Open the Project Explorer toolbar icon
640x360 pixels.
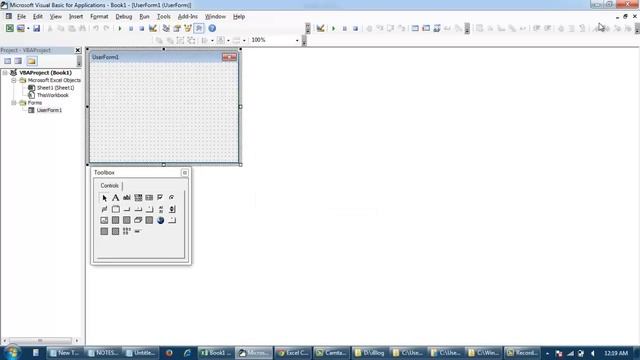pos(166,28)
